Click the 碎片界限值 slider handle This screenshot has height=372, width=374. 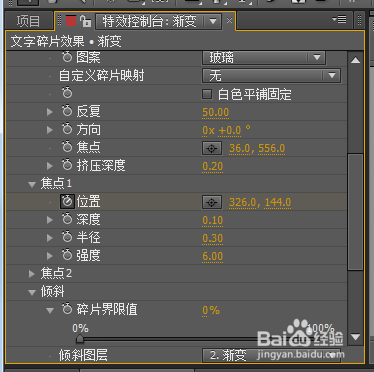[x=80, y=339]
